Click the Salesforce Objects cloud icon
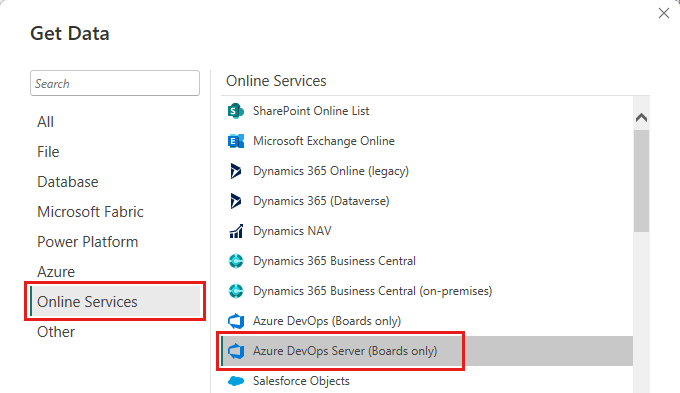Screen dimensions: 680x393 [236, 381]
